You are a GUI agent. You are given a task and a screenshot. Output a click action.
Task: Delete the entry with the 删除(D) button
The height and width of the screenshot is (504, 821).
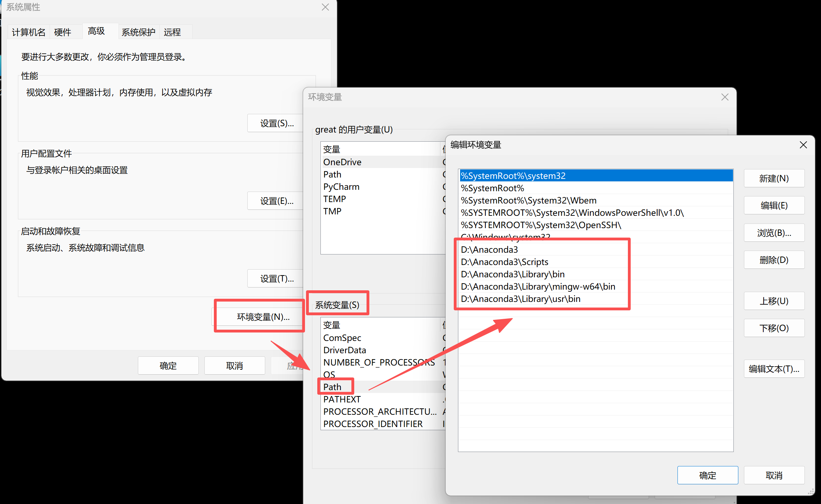pos(774,260)
